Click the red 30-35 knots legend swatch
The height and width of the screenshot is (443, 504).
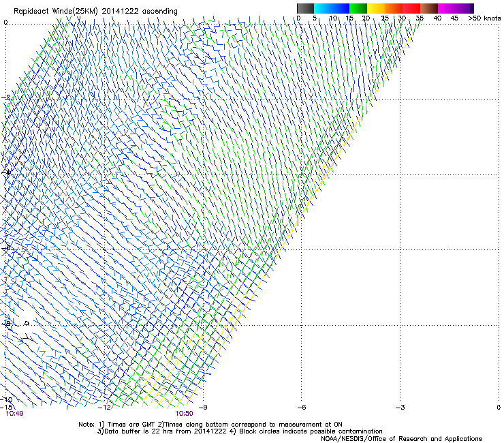pyautogui.click(x=411, y=8)
